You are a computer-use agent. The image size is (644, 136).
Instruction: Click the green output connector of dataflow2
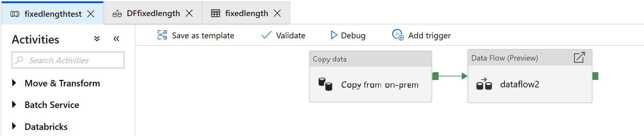[x=595, y=76]
